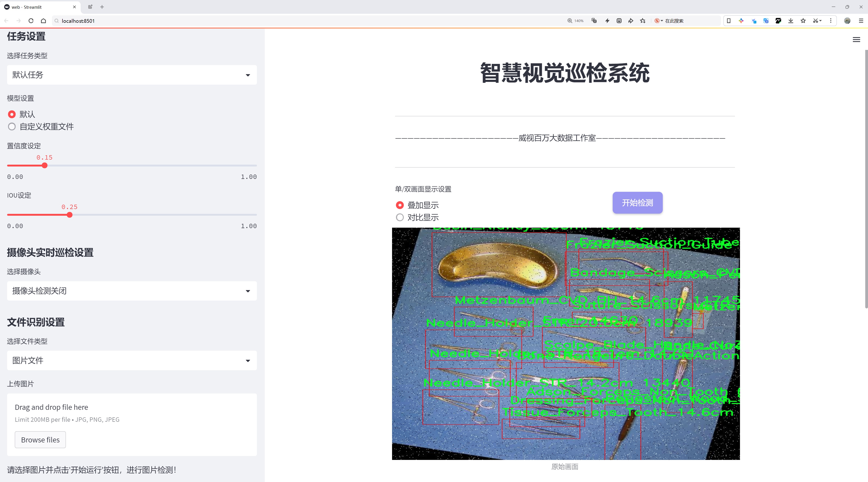
Task: Click the share arrow icon in address bar
Action: pos(630,21)
